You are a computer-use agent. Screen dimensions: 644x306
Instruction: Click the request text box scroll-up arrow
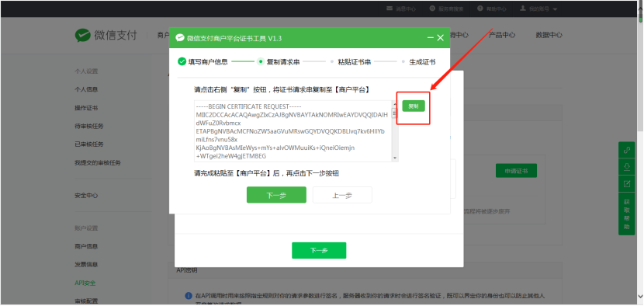(x=395, y=103)
